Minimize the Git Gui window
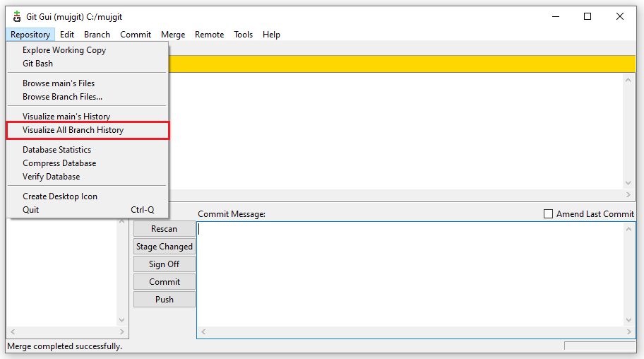 556,17
